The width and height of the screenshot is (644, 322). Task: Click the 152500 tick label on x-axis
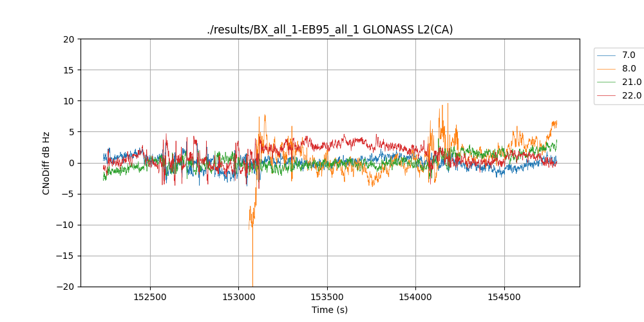pyautogui.click(x=151, y=298)
